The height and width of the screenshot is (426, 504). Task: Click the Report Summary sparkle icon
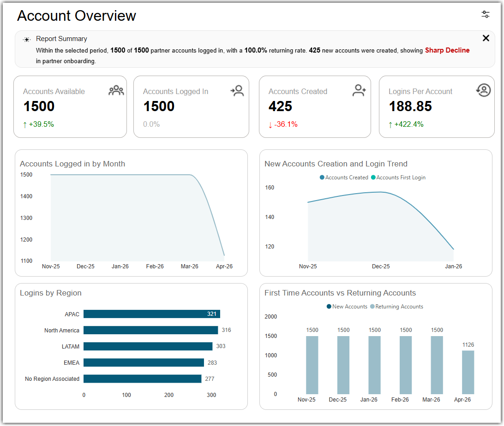(27, 40)
